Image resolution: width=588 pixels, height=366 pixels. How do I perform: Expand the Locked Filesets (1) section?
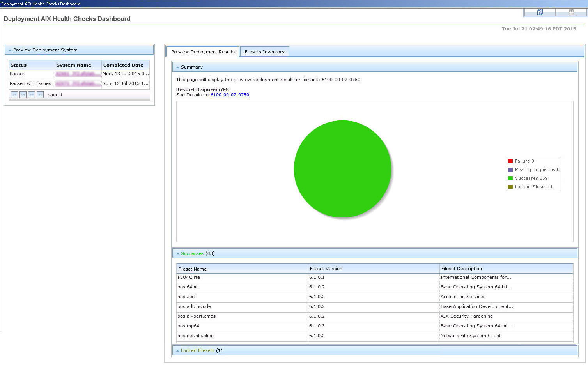point(178,351)
